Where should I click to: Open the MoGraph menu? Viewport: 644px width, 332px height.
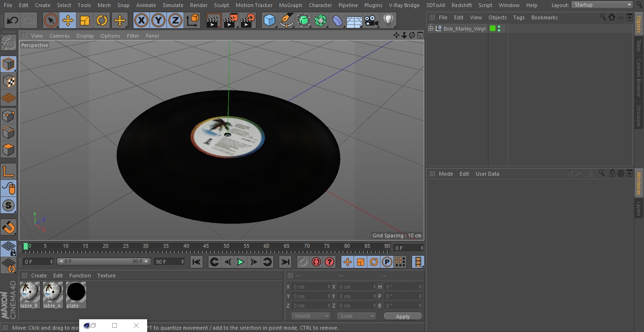click(290, 5)
